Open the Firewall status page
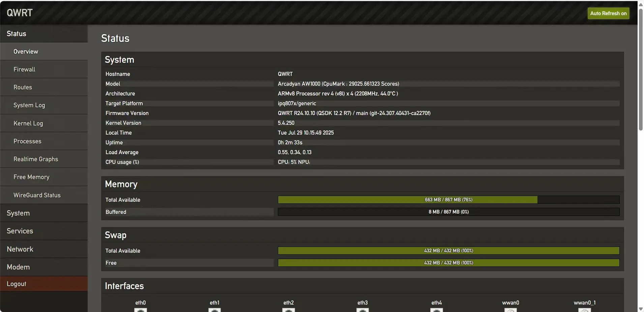Viewport: 644px width, 312px height. click(24, 69)
